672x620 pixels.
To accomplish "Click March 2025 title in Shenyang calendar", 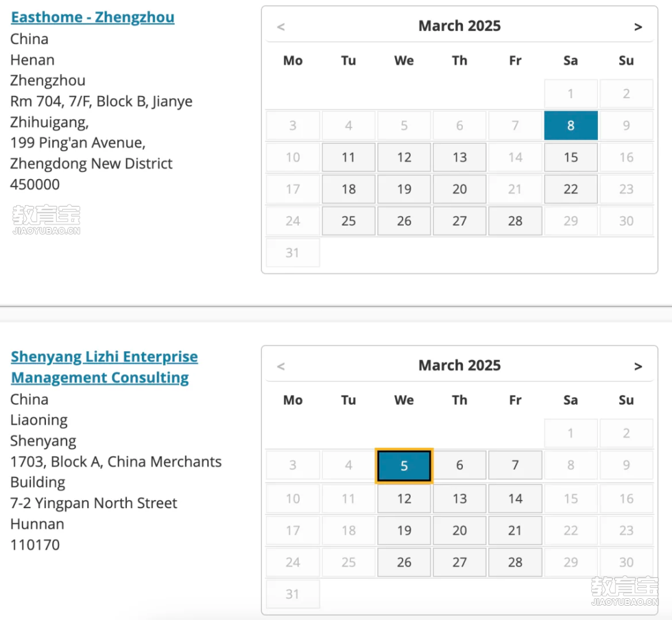I will click(459, 366).
